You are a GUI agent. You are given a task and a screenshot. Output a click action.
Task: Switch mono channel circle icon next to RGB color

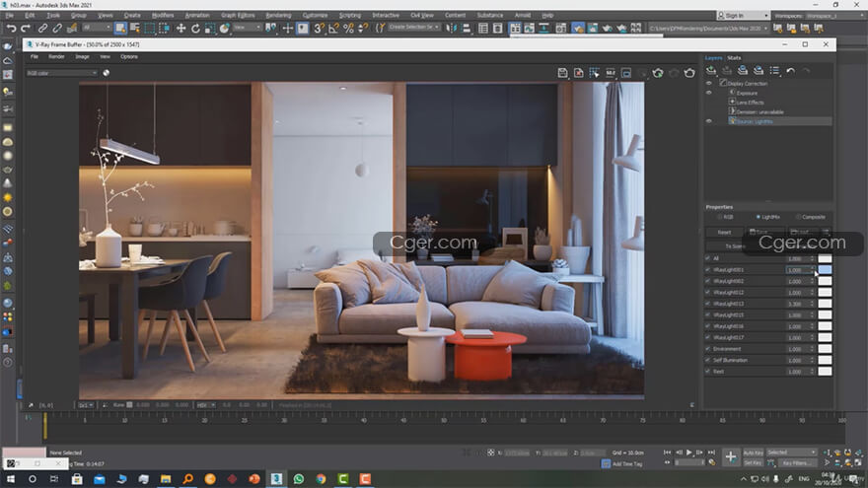point(106,73)
